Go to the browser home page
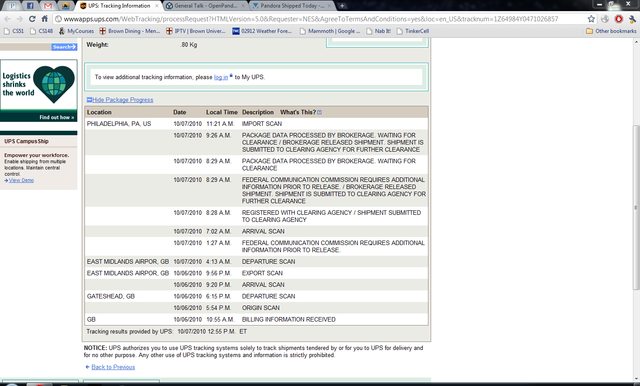Viewport: 640px width, 386px height. pos(44,19)
